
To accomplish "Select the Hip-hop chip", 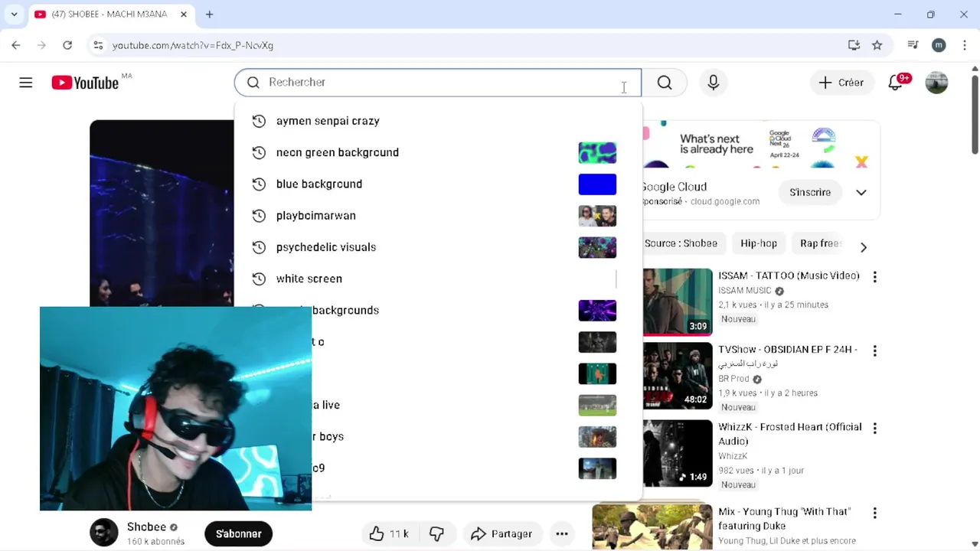I will coord(759,243).
